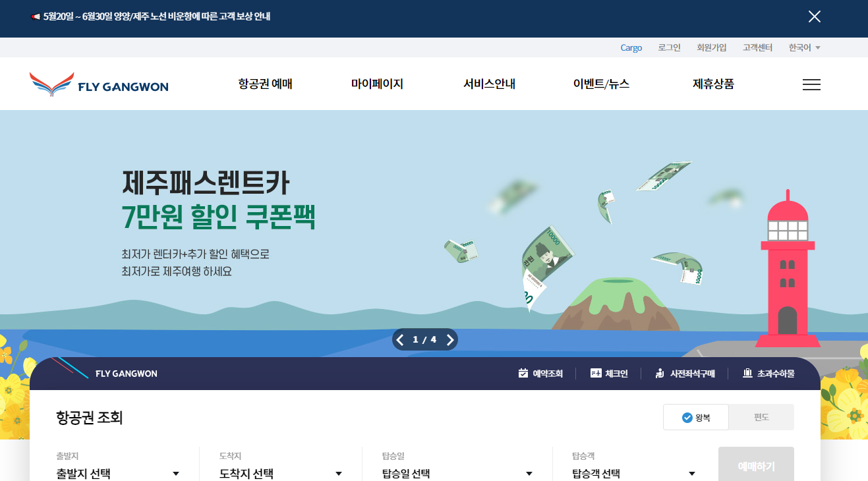Click the 예매하기 booking button
Image resolution: width=868 pixels, height=481 pixels.
[756, 466]
